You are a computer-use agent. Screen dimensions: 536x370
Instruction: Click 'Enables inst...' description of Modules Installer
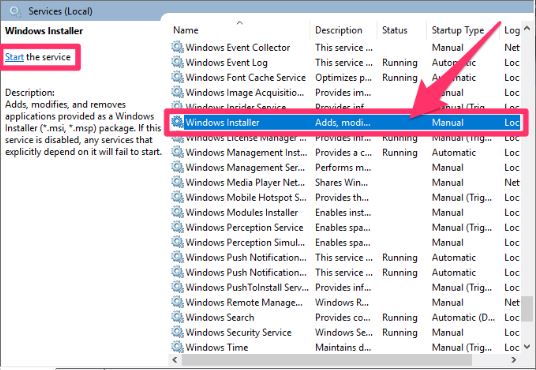343,213
